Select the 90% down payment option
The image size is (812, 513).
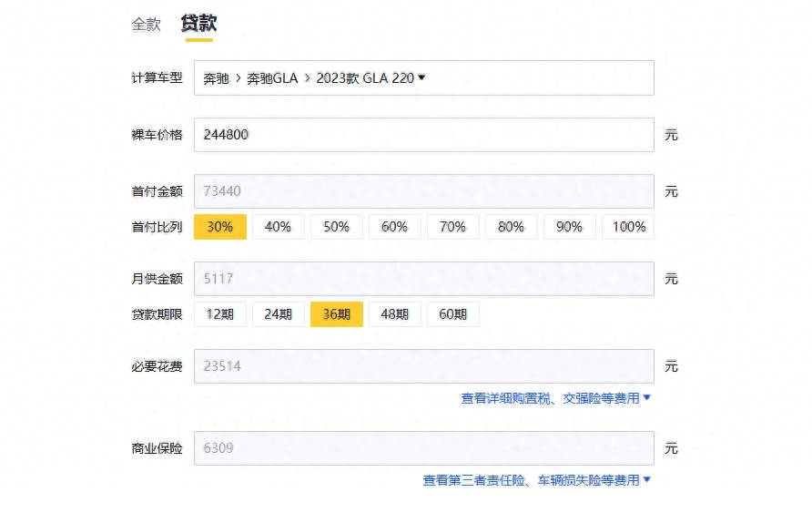tap(569, 227)
